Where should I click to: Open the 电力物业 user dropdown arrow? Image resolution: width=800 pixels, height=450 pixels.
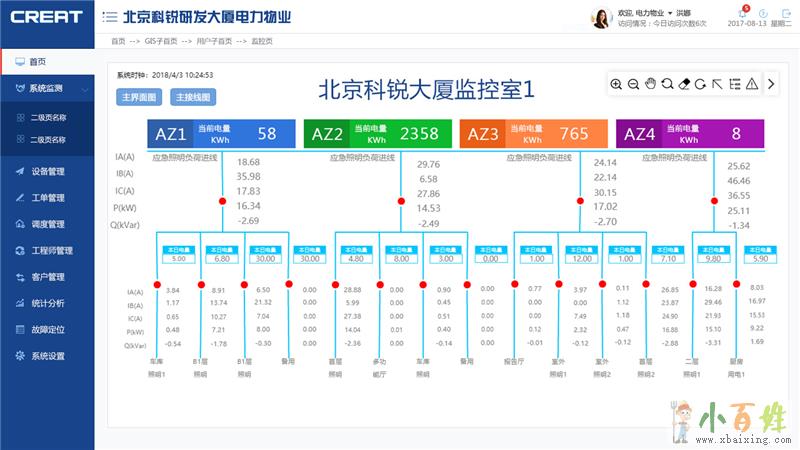point(668,12)
